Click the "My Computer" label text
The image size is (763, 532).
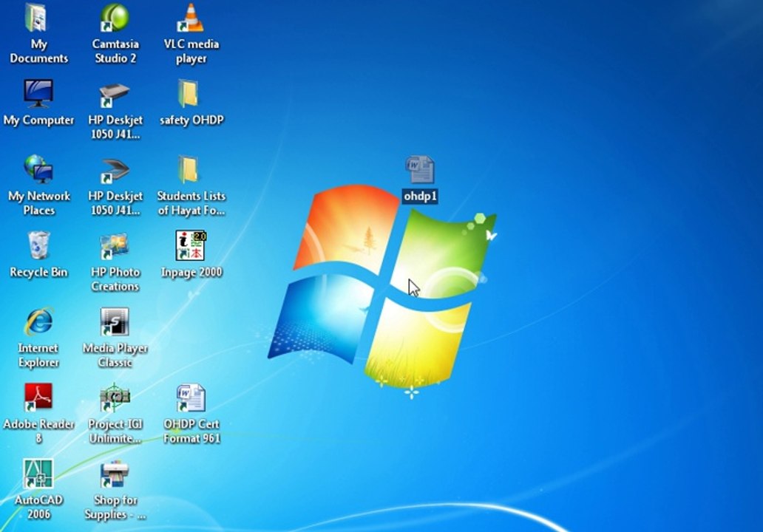38,120
